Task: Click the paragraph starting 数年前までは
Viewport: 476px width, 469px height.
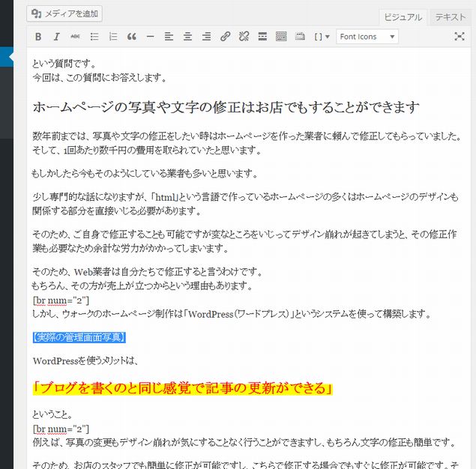Action: (x=247, y=143)
